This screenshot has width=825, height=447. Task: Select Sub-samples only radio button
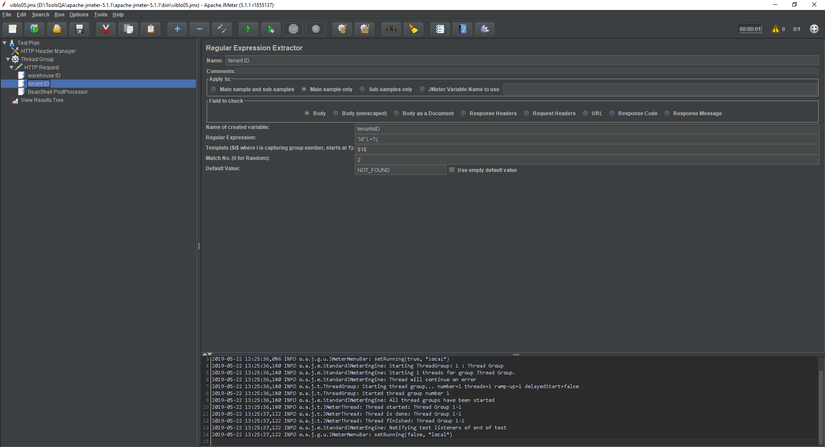(362, 89)
